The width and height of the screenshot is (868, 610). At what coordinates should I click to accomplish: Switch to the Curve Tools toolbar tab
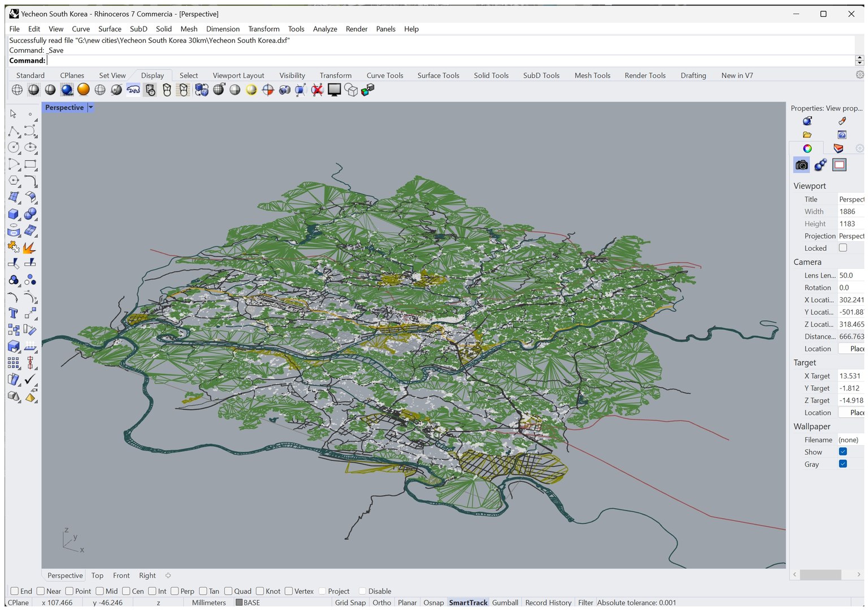click(384, 76)
